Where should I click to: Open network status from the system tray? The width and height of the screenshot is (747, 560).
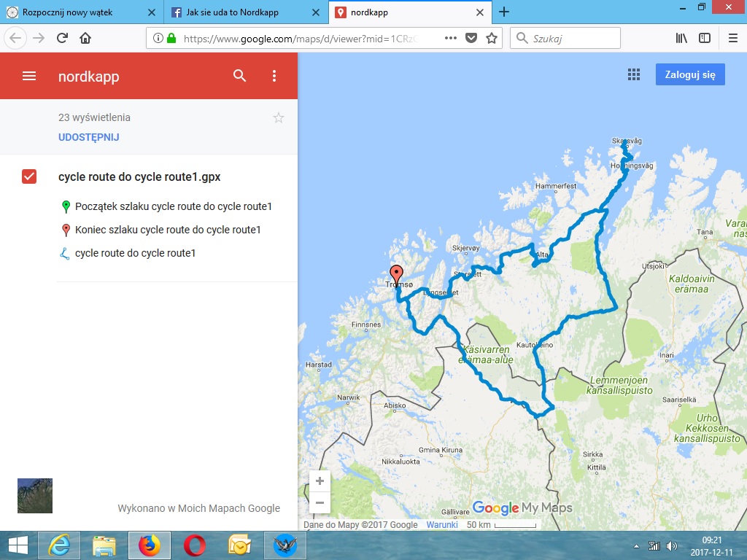click(x=654, y=546)
